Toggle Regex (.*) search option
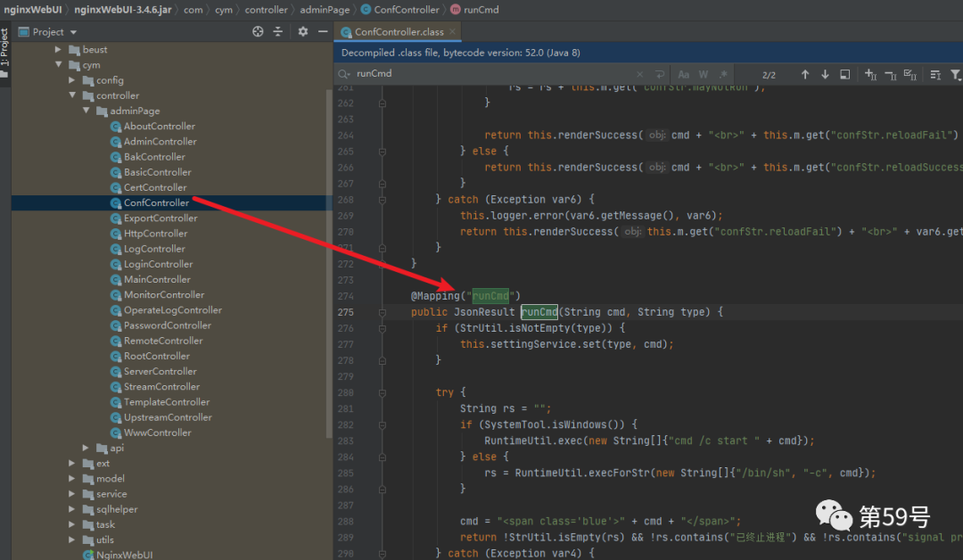 click(x=723, y=74)
